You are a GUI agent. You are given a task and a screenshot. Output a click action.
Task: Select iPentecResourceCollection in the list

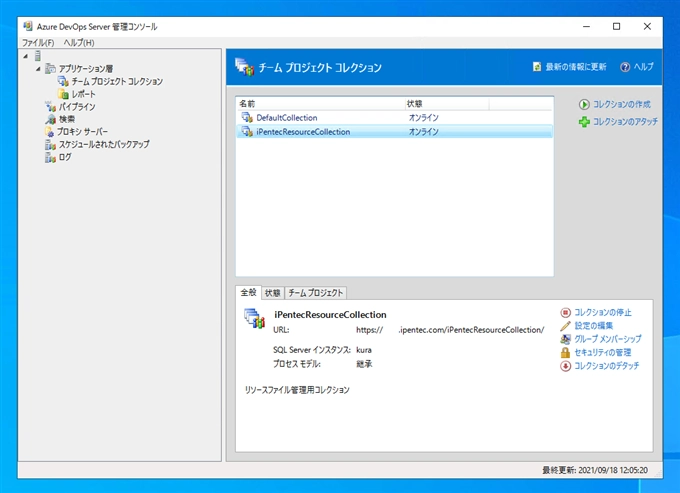(x=395, y=131)
